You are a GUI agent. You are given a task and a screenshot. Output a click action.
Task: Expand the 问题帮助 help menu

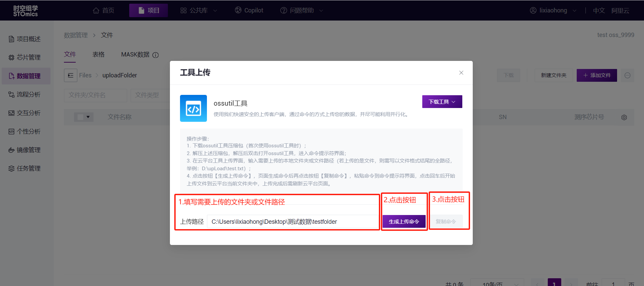[301, 10]
